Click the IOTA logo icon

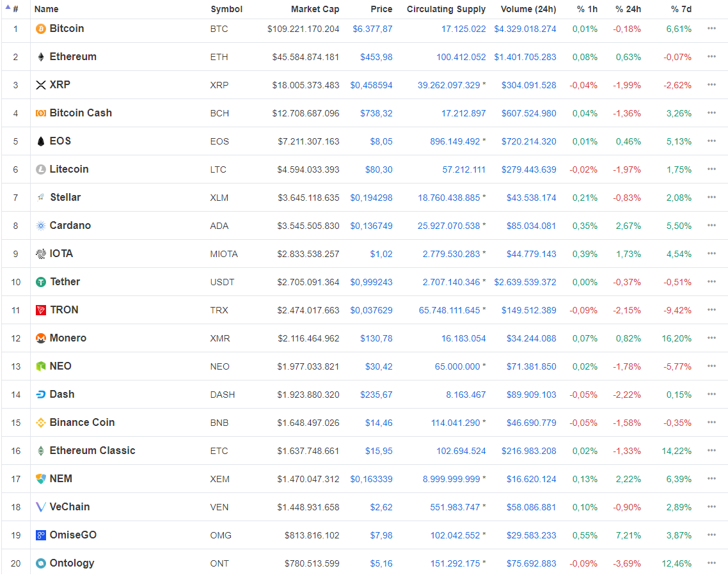click(41, 254)
